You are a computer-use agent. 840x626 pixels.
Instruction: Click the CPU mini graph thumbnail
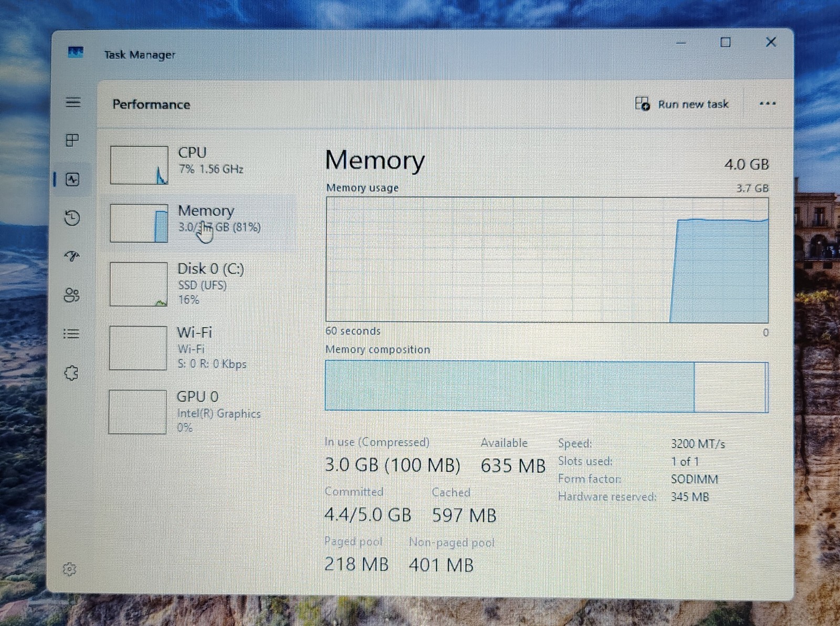(139, 165)
